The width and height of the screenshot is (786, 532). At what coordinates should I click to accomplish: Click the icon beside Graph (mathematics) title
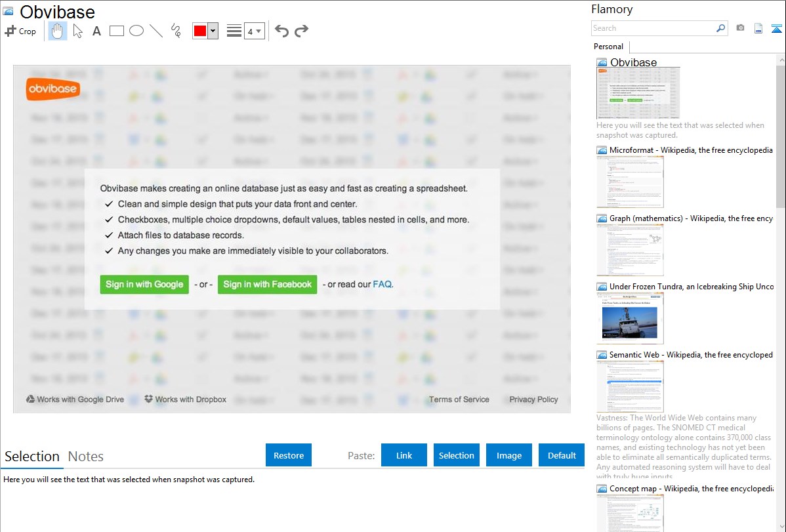point(602,218)
